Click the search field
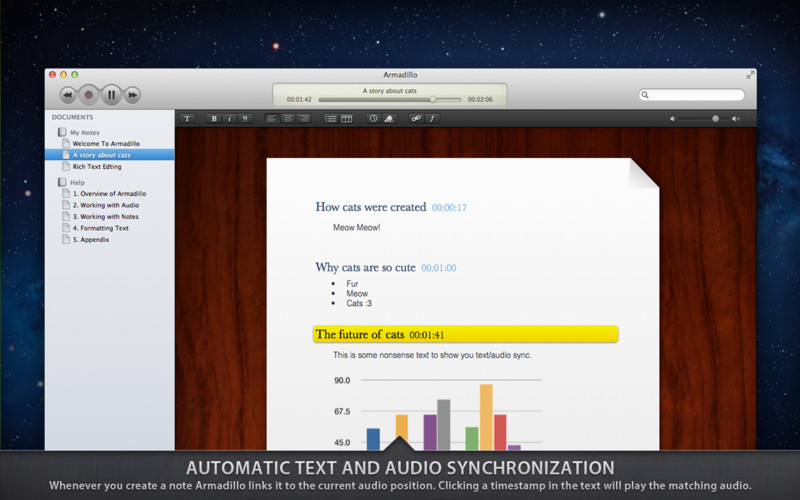The height and width of the screenshot is (500, 800). pos(691,95)
